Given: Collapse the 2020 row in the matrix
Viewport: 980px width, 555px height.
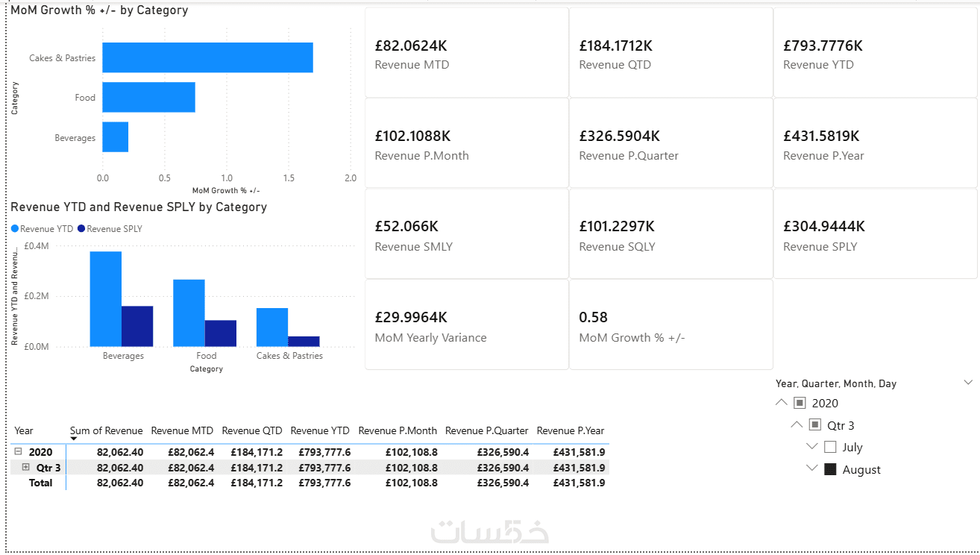Looking at the screenshot, I should tap(18, 452).
